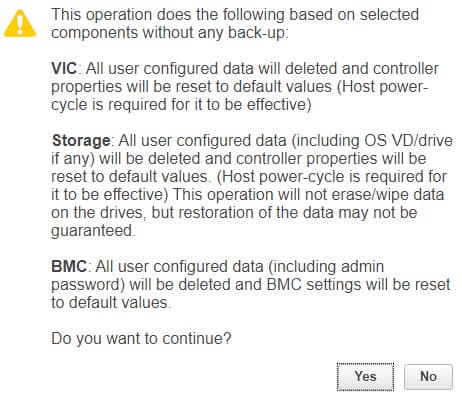Viewport: 462px width, 396px height.
Task: Select the bold Storage heading
Action: pos(81,141)
